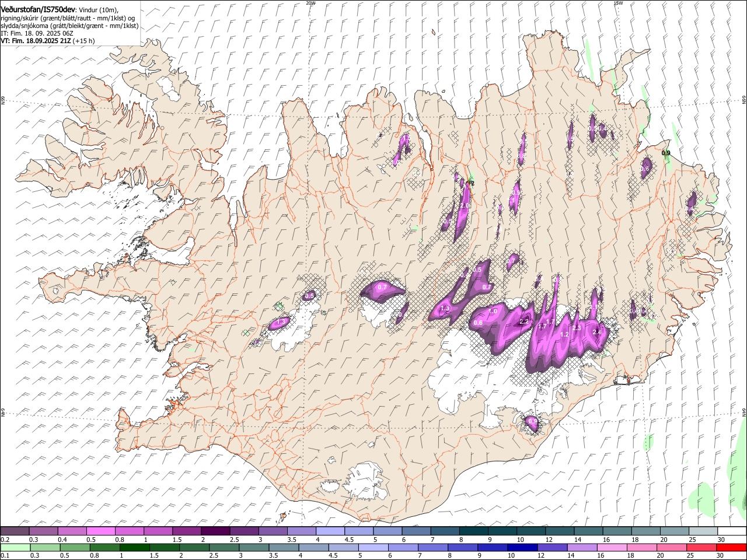This screenshot has width=747, height=560.
Task: Click the bottom legend swatch starting at 3.5
Action: coord(284,547)
